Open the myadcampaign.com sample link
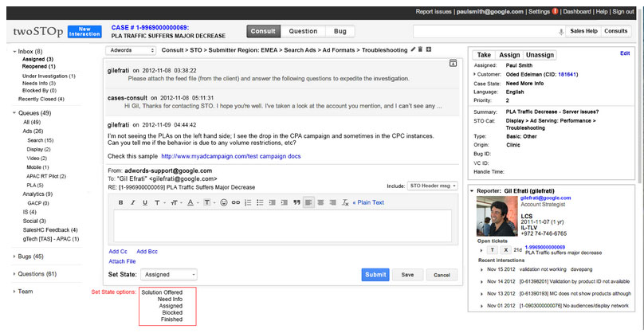 click(x=231, y=156)
